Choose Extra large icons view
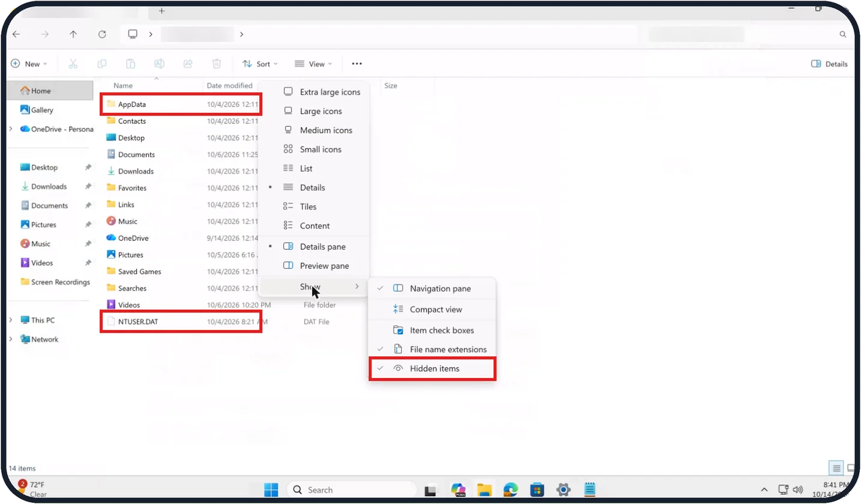Viewport: 861px width, 504px height. coord(313,92)
